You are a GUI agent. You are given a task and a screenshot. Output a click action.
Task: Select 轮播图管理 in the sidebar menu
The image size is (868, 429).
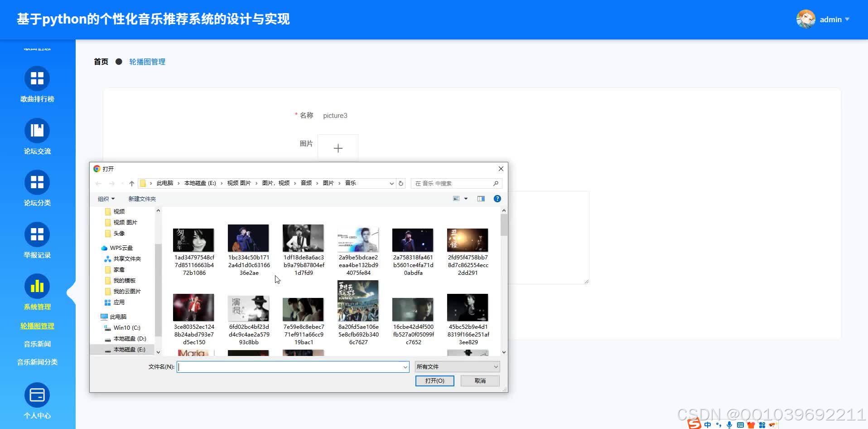coord(37,325)
